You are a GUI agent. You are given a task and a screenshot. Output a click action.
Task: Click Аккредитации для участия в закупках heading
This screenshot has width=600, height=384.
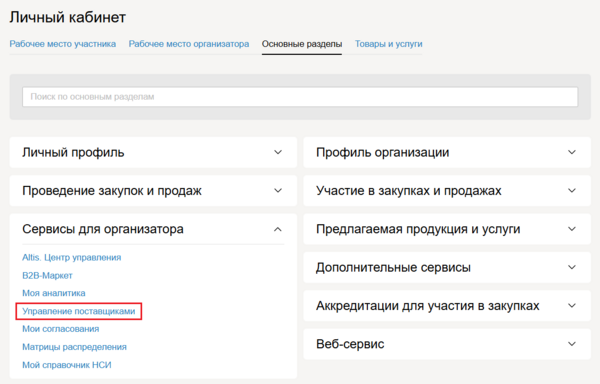[427, 306]
